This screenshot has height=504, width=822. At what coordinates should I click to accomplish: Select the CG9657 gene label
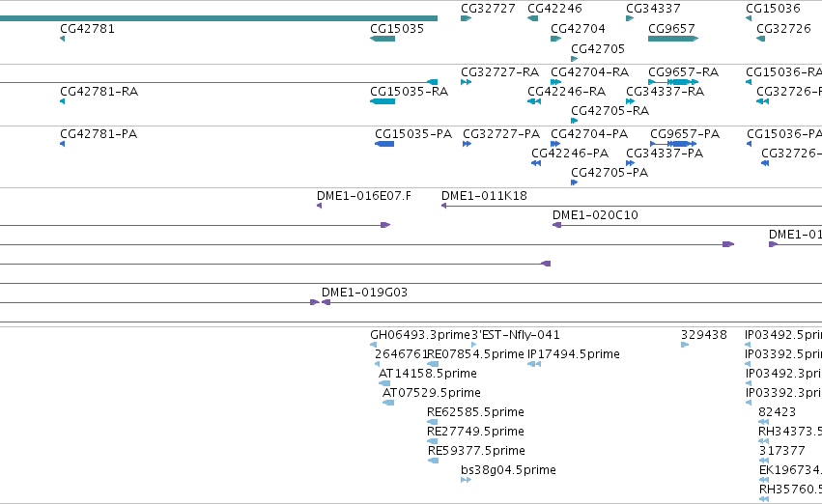click(671, 29)
